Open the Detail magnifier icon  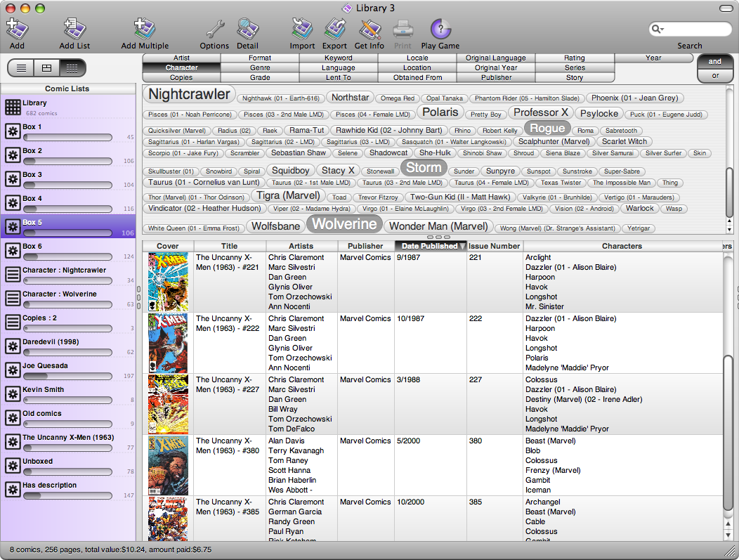pyautogui.click(x=247, y=29)
